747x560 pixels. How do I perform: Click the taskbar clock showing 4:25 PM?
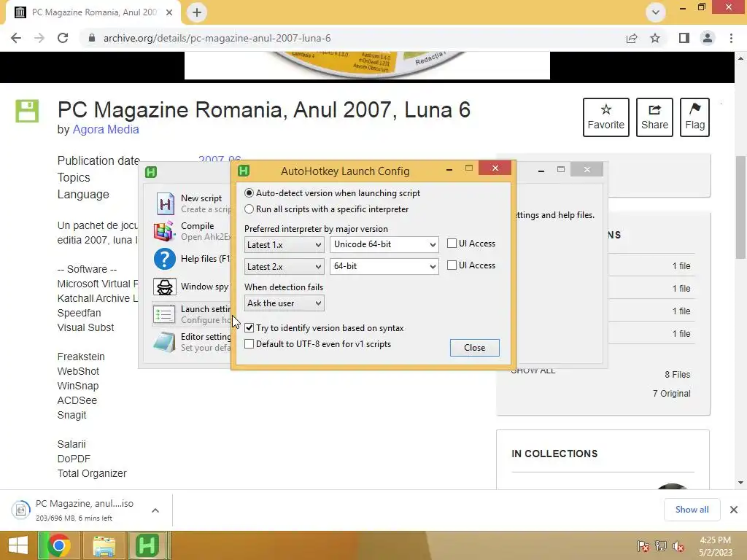(715, 546)
